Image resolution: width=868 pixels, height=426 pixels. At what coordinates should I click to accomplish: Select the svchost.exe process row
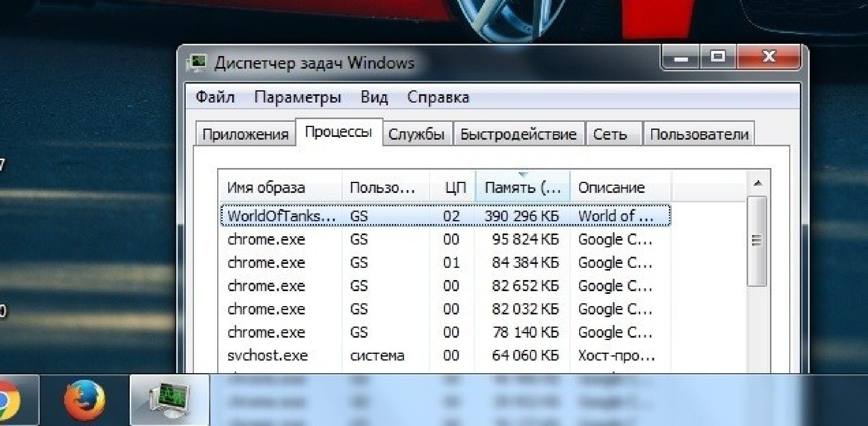(x=445, y=356)
